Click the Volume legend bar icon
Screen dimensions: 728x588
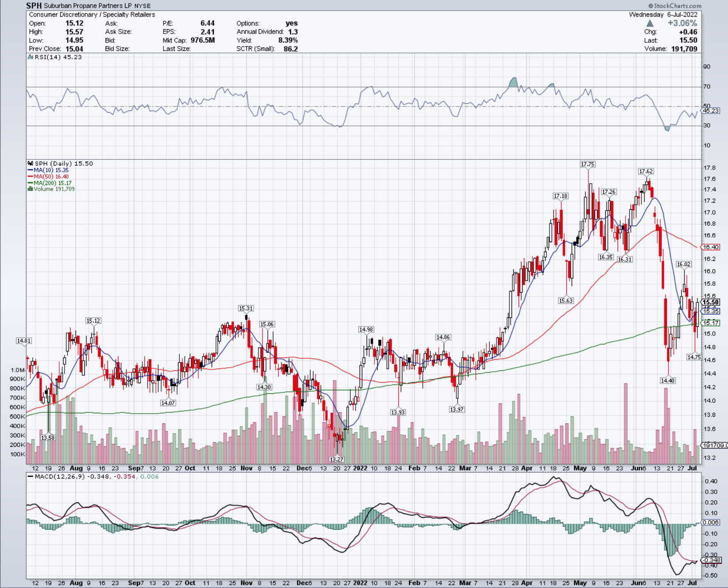coord(30,189)
